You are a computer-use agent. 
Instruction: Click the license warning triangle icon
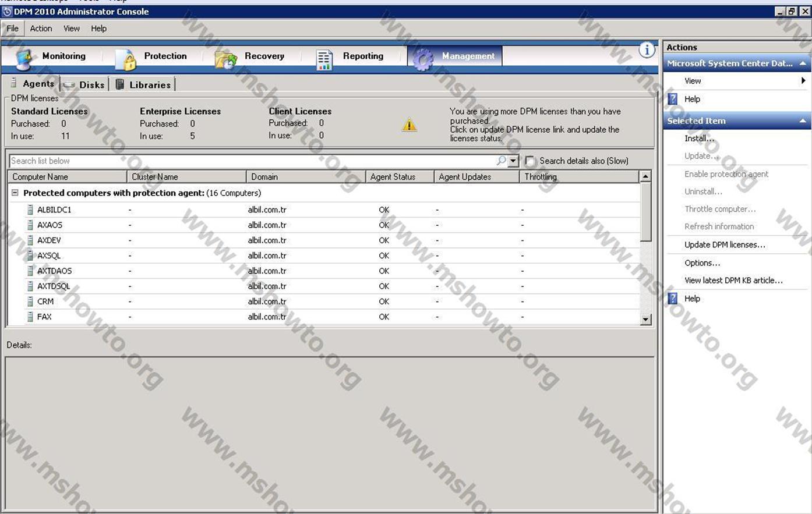tap(409, 125)
